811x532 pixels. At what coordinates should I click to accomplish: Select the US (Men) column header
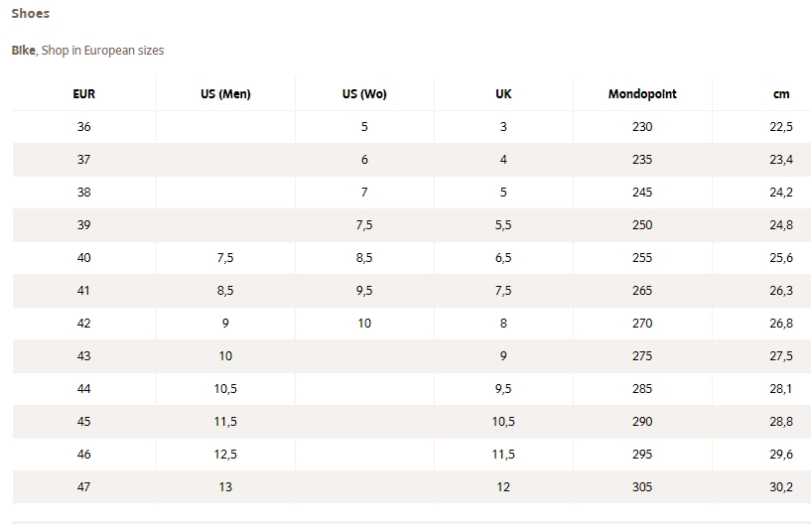225,94
